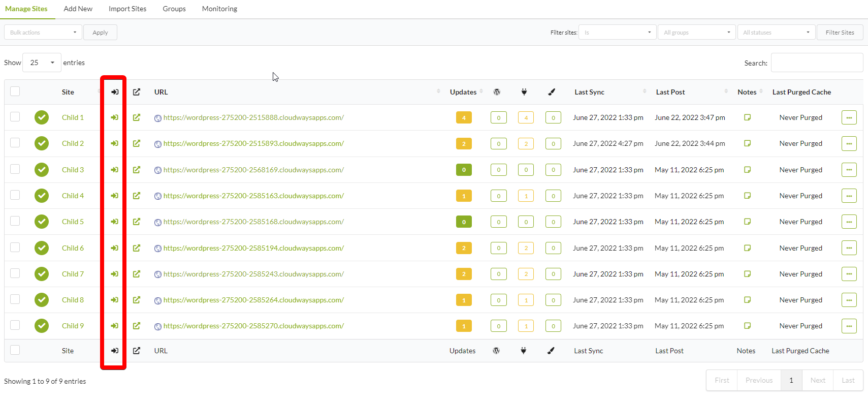The image size is (868, 401).
Task: Open the actions menu for Child 1
Action: (849, 117)
